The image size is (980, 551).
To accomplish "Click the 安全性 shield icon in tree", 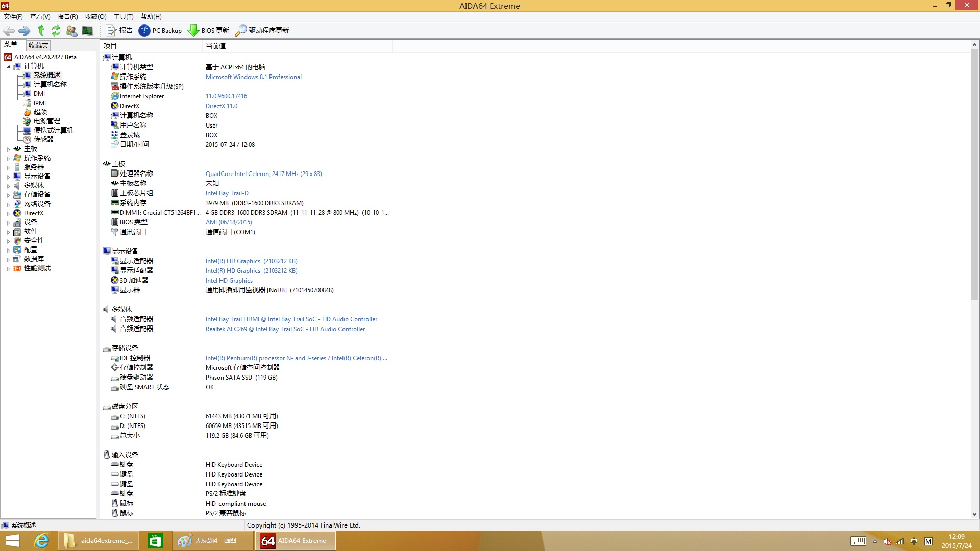I will tap(17, 241).
